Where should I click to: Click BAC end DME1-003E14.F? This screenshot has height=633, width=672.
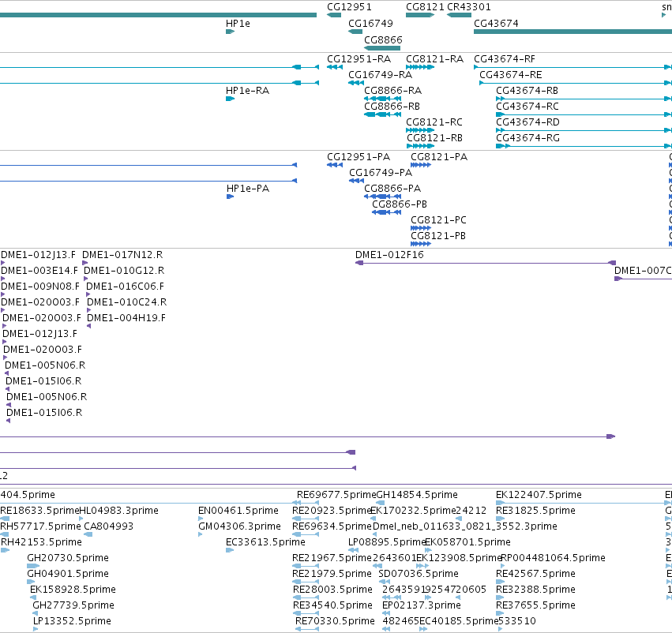(39, 271)
